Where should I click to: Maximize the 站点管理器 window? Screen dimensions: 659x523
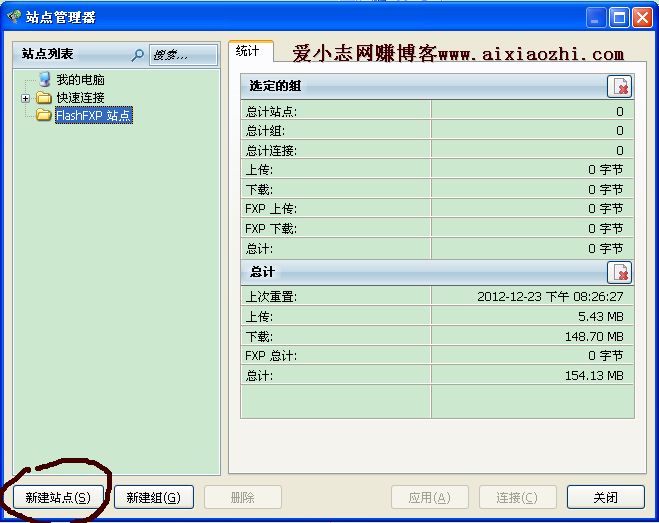(618, 17)
